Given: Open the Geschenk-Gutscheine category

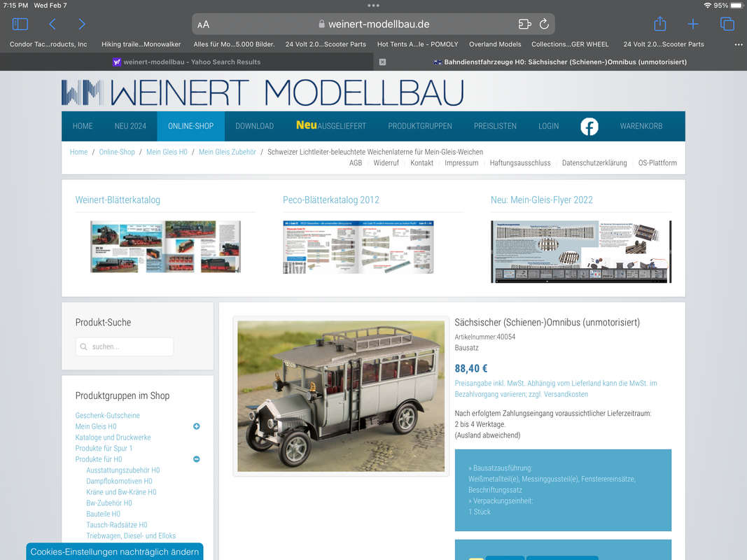Looking at the screenshot, I should [x=107, y=415].
